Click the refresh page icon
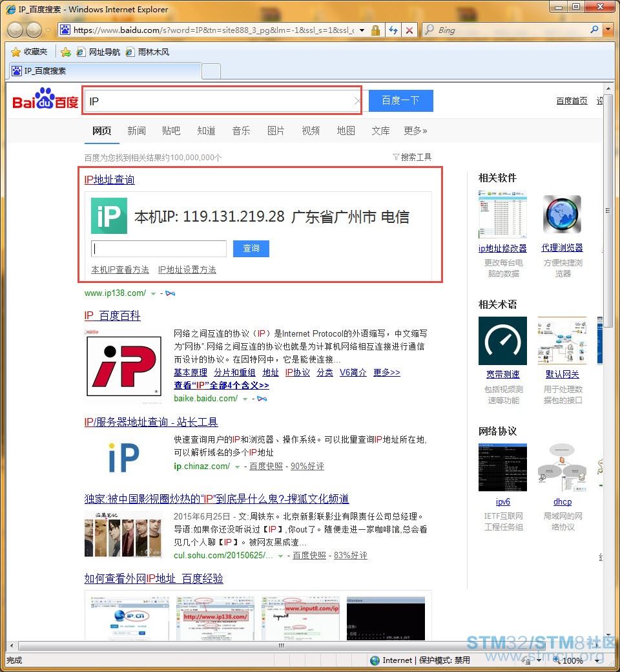 click(x=393, y=30)
